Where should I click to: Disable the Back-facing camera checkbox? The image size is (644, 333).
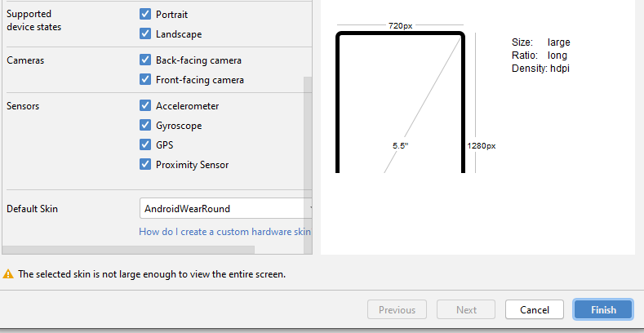[145, 60]
